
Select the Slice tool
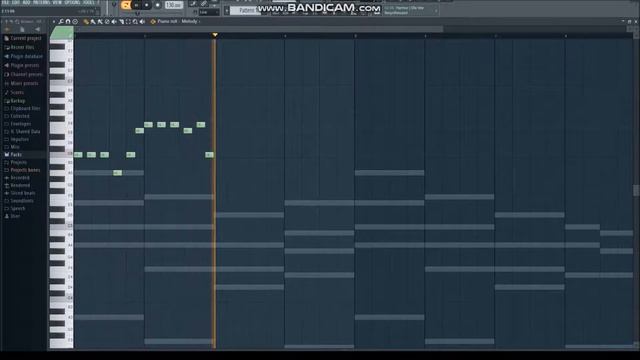click(121, 22)
